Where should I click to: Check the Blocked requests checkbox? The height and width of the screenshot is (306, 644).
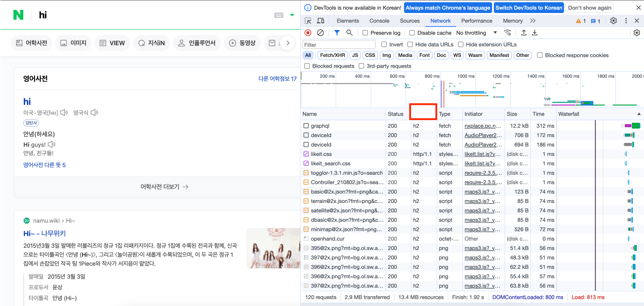[307, 66]
